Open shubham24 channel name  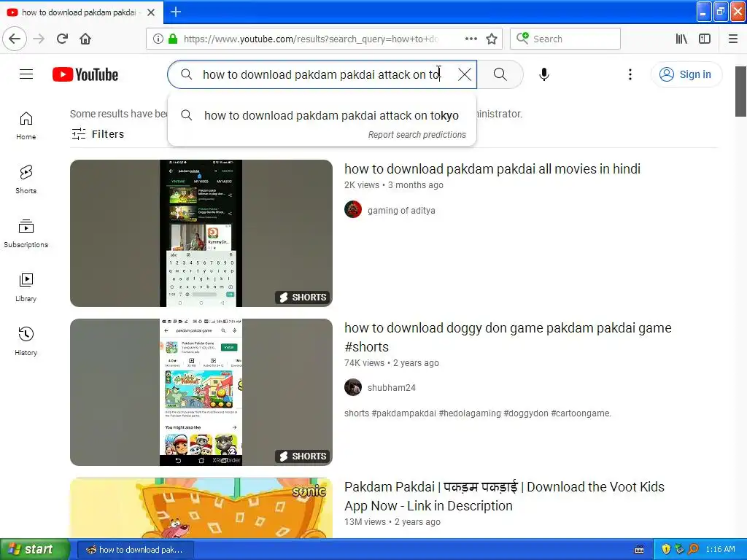click(x=392, y=388)
